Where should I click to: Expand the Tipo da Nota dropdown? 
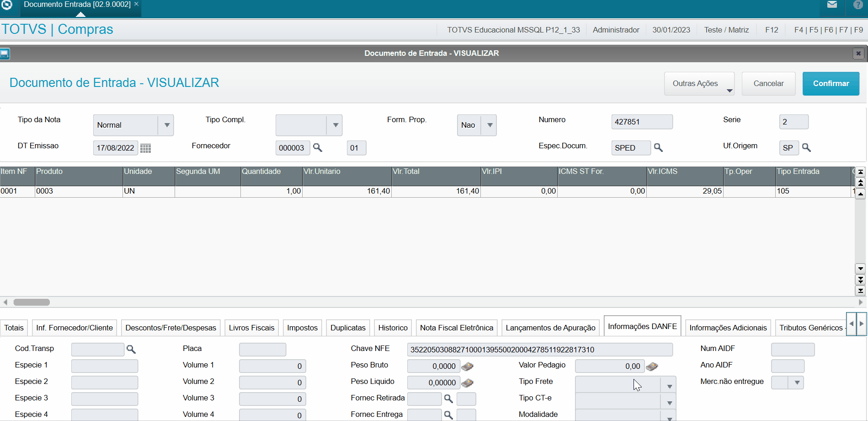[x=166, y=125]
